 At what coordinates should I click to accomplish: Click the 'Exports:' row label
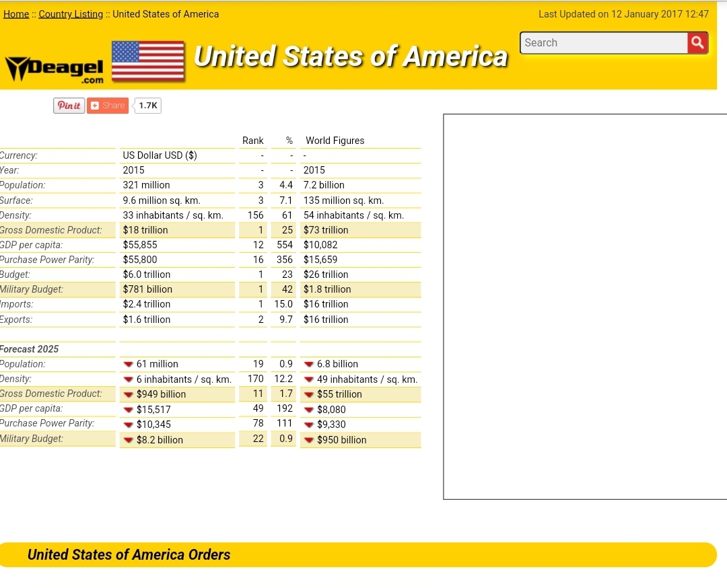point(16,320)
